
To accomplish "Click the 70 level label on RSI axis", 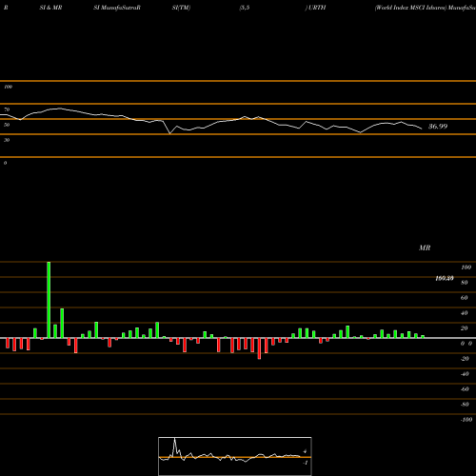I will click(x=7, y=109).
